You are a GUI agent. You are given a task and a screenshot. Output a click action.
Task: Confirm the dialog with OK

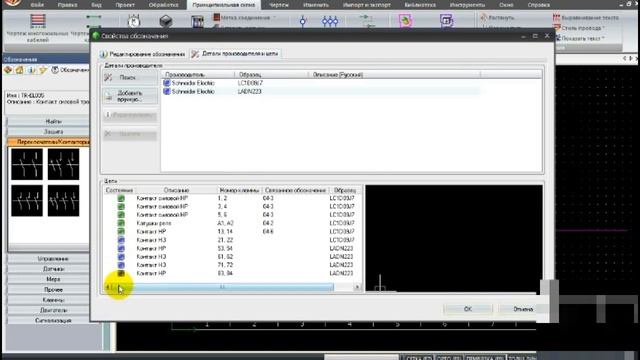[x=468, y=309]
